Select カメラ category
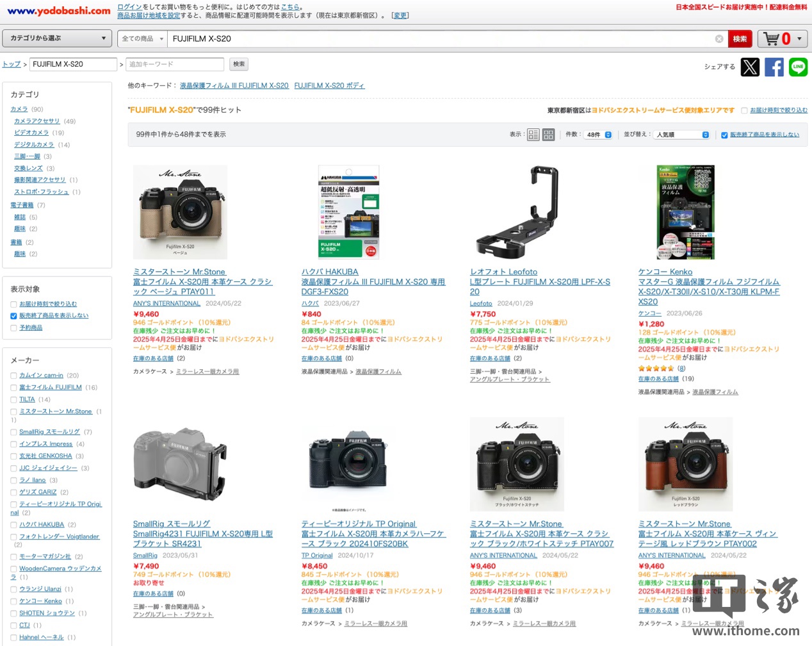 click(19, 110)
